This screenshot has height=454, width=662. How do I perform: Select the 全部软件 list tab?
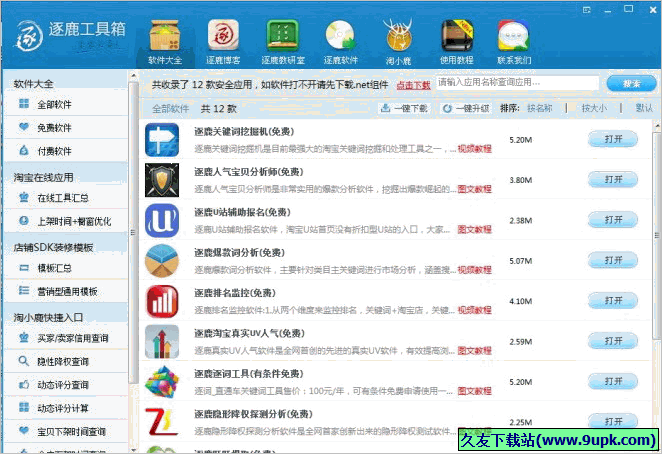(170, 109)
